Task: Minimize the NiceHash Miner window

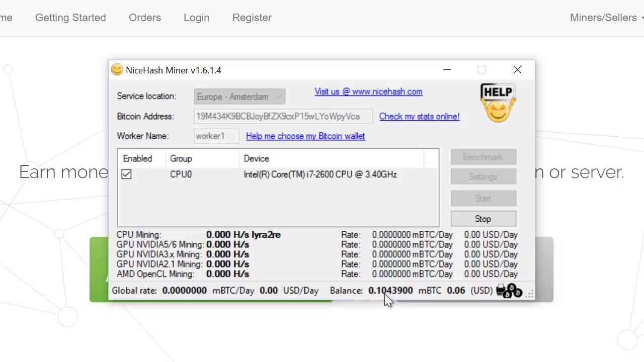Action: tap(447, 70)
